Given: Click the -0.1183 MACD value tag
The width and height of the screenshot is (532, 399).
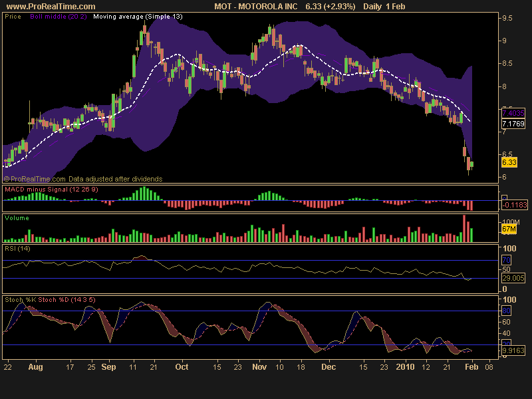Looking at the screenshot, I should 515,205.
